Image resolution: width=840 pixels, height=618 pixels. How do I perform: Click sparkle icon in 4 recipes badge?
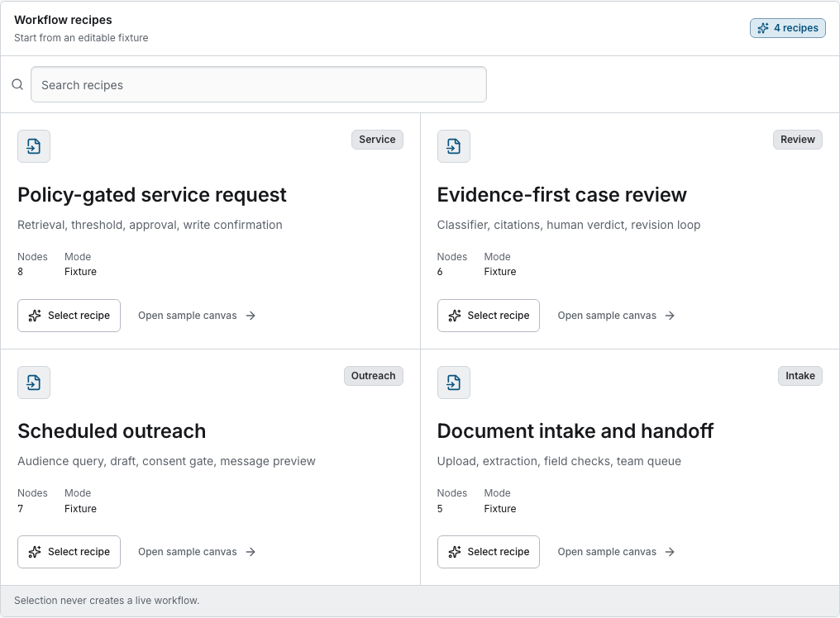coord(763,28)
